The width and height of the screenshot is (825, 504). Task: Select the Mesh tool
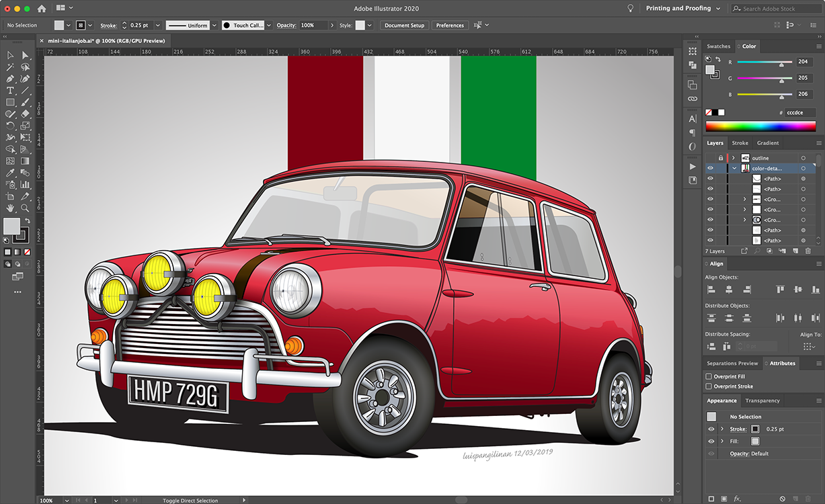pyautogui.click(x=10, y=161)
